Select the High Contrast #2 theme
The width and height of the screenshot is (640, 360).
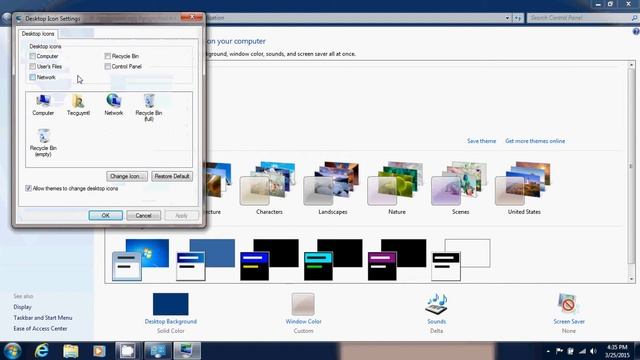[333, 260]
